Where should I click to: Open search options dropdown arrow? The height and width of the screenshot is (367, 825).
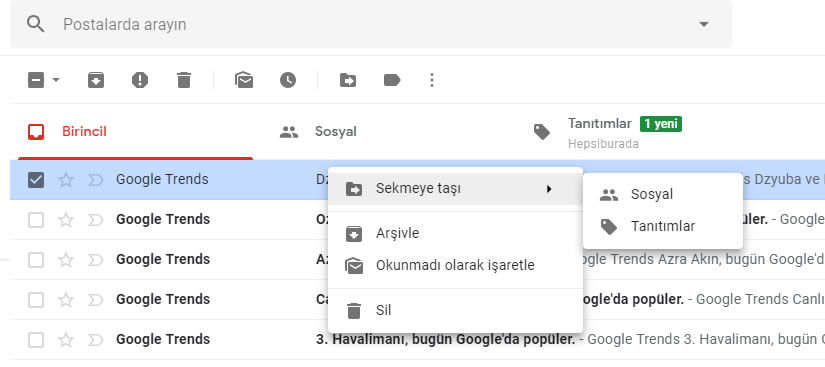tap(703, 24)
